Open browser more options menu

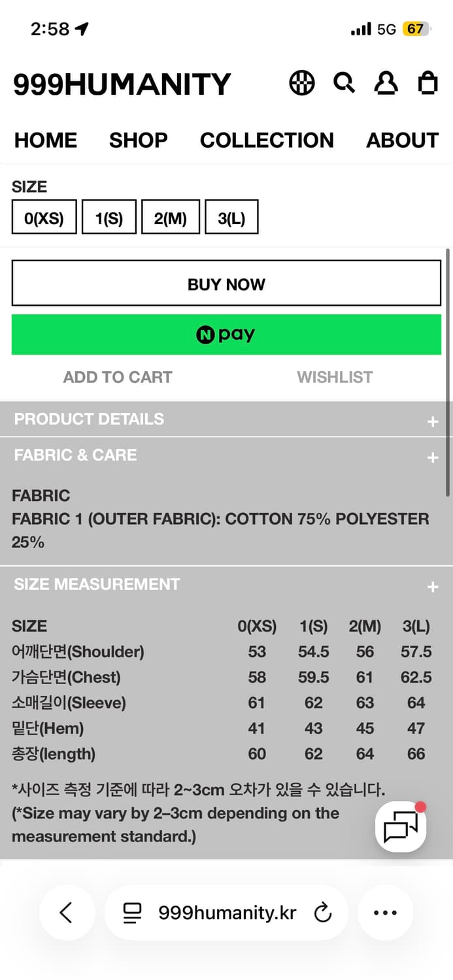point(385,912)
